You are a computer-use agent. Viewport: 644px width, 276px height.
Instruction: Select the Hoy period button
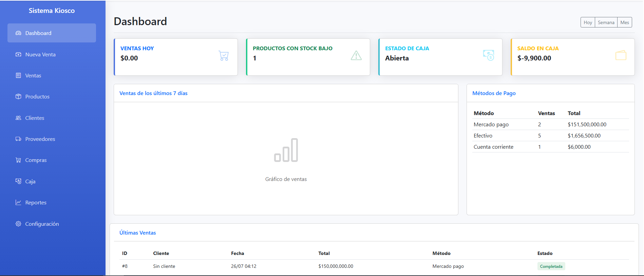click(588, 22)
